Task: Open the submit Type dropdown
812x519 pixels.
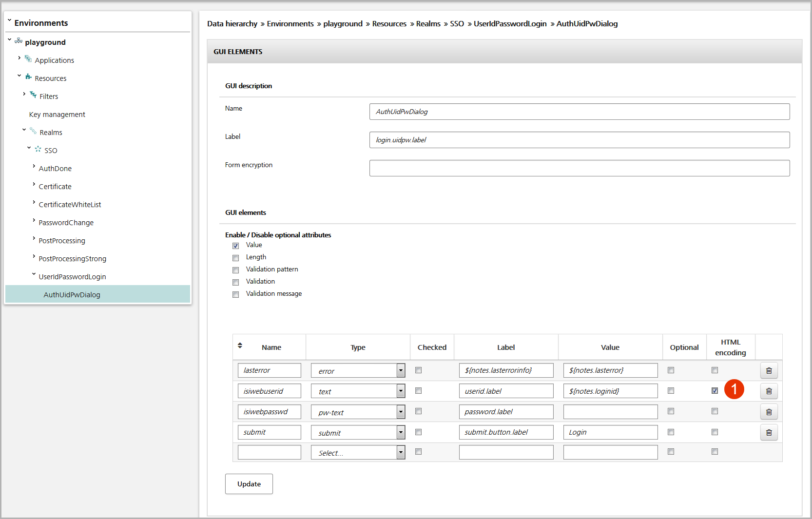Action: tap(358, 432)
